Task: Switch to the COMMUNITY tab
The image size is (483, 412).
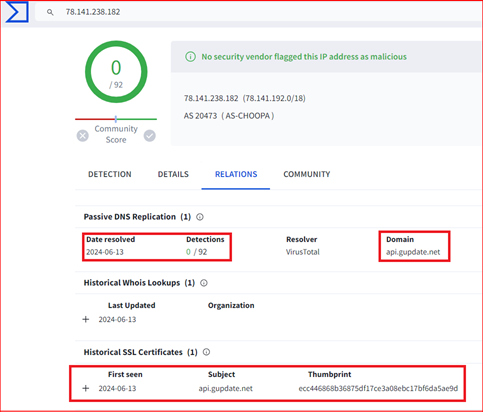Action: pos(307,174)
